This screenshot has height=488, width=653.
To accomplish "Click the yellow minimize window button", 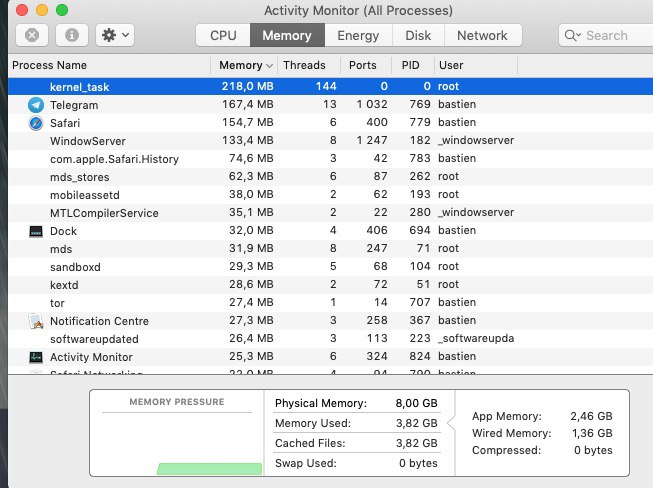I will pos(42,10).
